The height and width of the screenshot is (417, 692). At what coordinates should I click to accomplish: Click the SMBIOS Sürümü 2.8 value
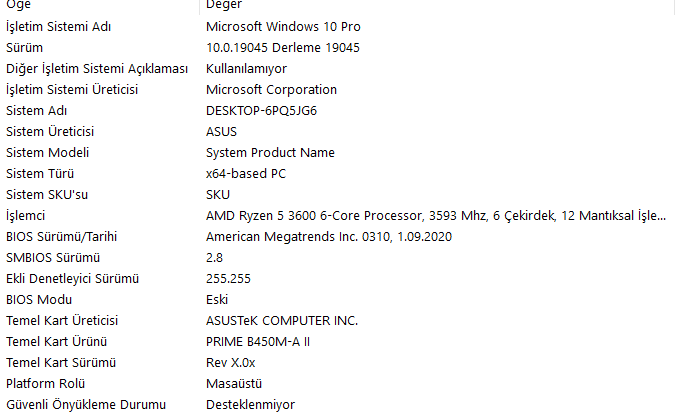(214, 258)
